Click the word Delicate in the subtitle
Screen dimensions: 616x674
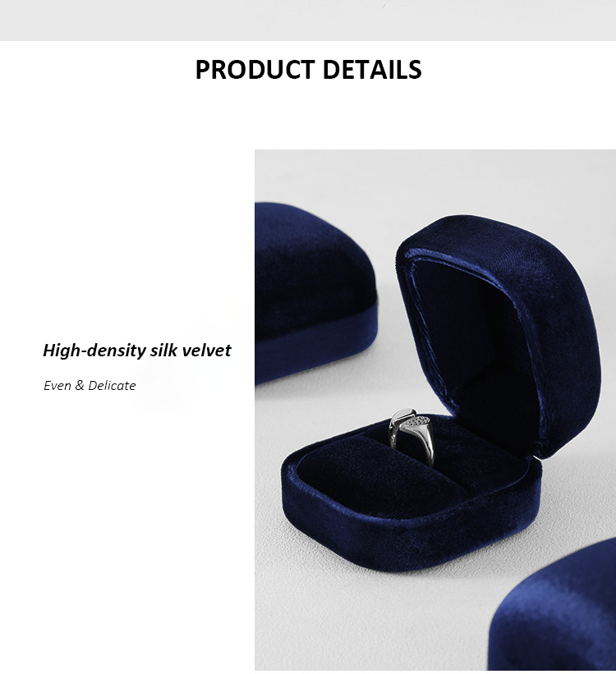click(112, 385)
